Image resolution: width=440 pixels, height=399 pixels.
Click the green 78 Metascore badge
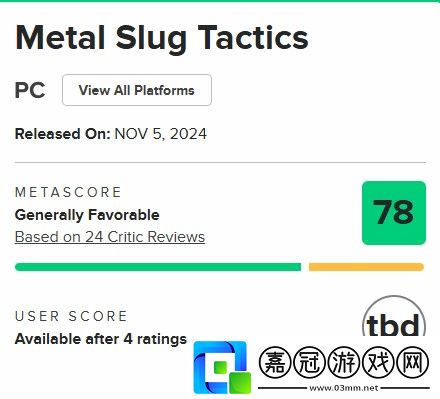tap(394, 213)
